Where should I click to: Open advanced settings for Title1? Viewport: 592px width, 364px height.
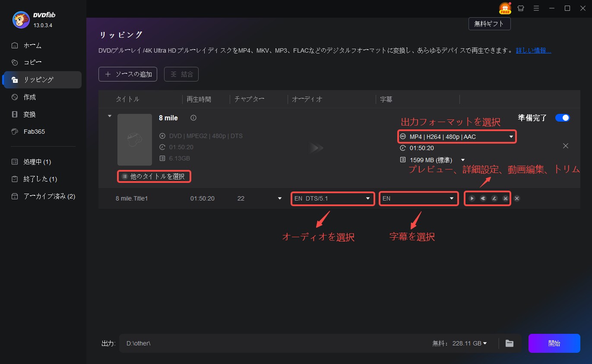click(483, 198)
